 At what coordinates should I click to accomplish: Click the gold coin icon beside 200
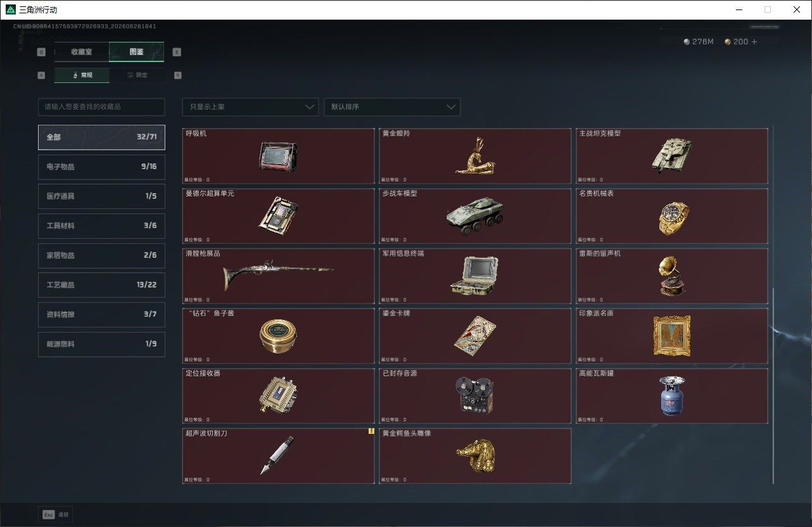(728, 42)
